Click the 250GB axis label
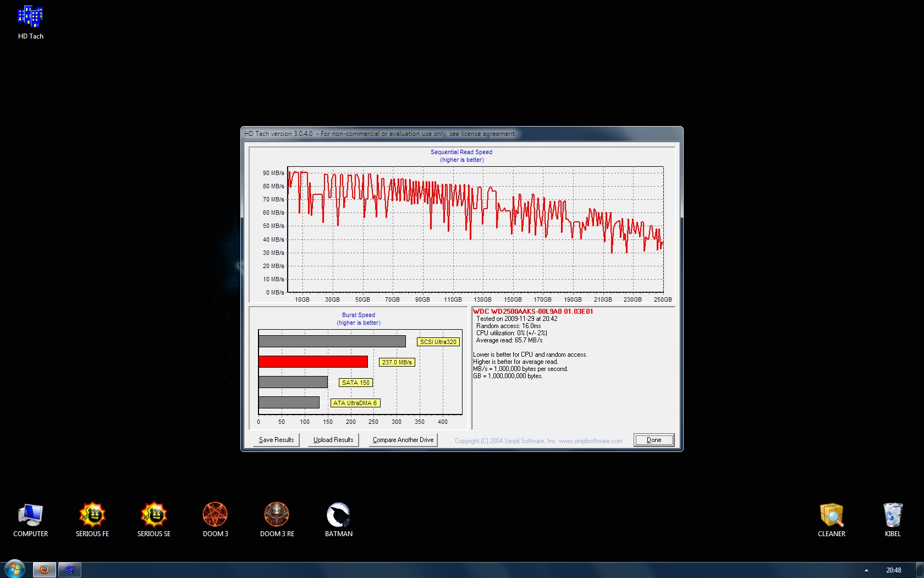 click(x=663, y=299)
